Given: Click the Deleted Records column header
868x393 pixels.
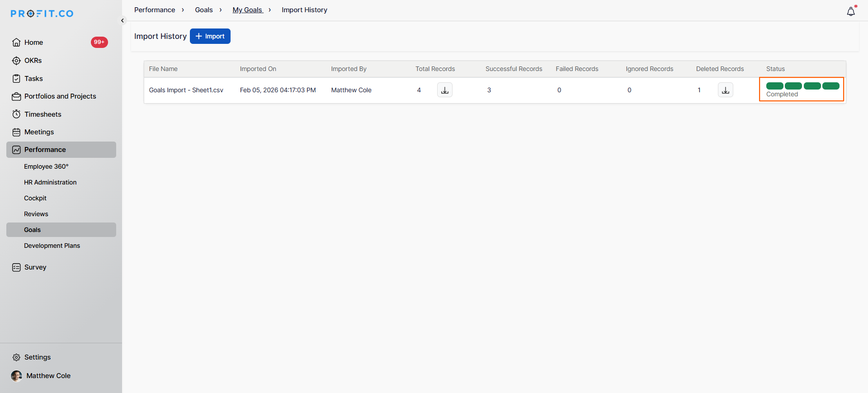Looking at the screenshot, I should (720, 69).
